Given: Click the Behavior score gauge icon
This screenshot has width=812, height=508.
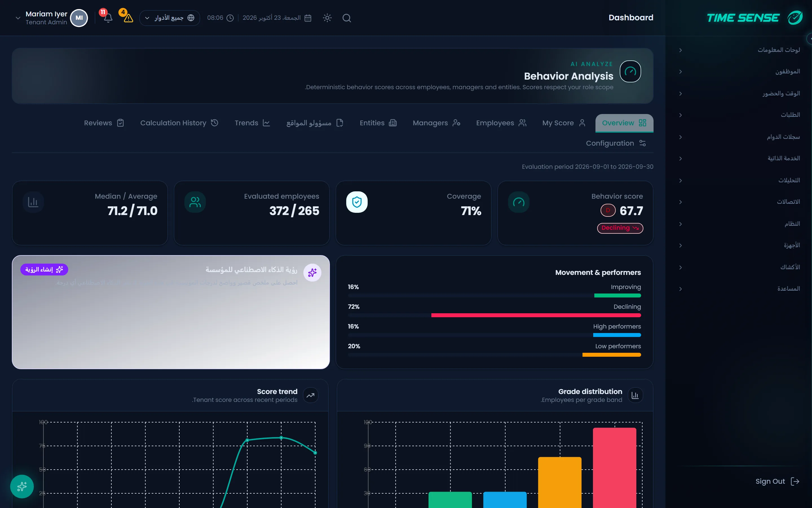Looking at the screenshot, I should click(518, 202).
